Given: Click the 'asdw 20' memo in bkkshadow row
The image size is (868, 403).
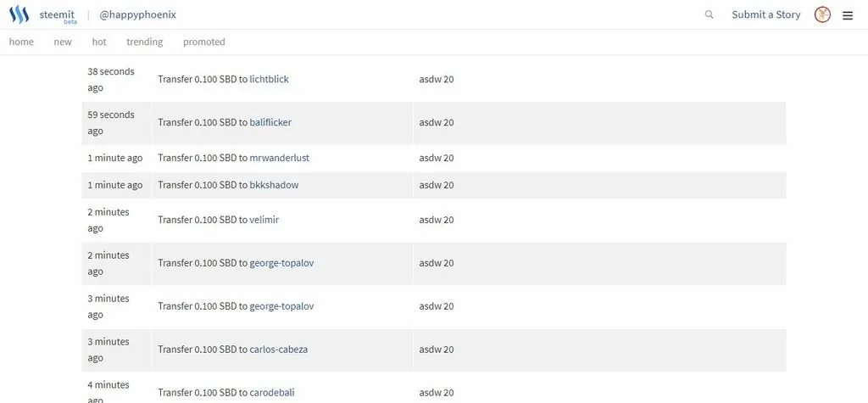Looking at the screenshot, I should (x=437, y=185).
